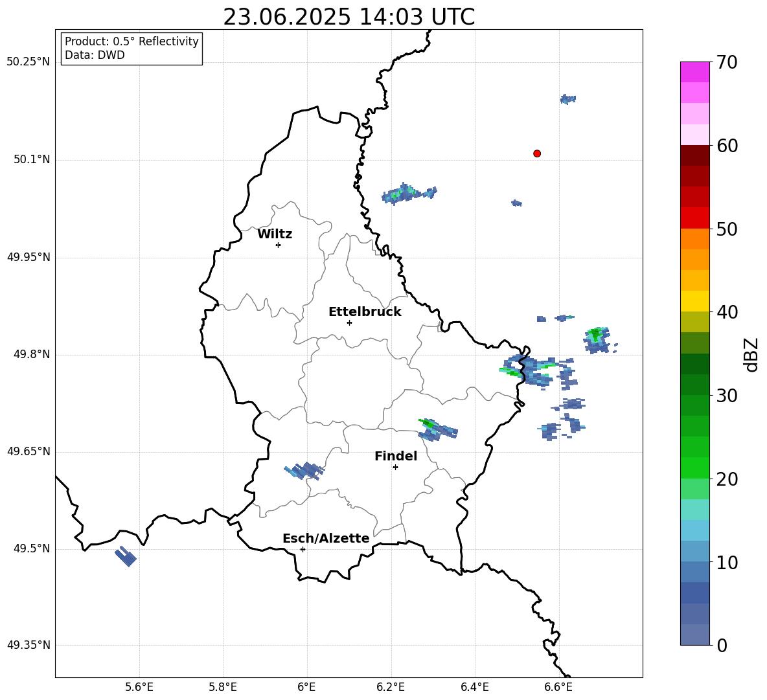
Task: Click the Ettelbruck location cross marker
Action: point(349,322)
